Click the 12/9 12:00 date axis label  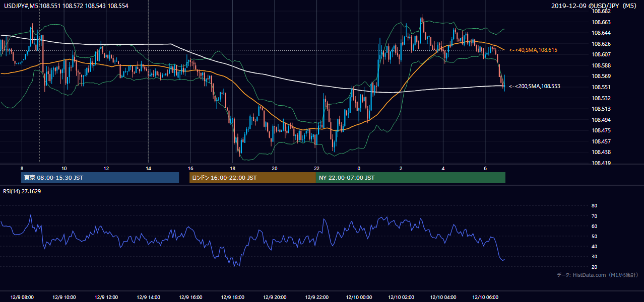(x=106, y=297)
